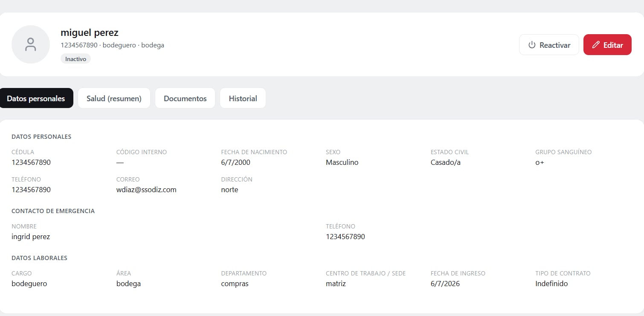Viewport: 644px width, 316px height.
Task: Click the user avatar placeholder icon
Action: 31,44
